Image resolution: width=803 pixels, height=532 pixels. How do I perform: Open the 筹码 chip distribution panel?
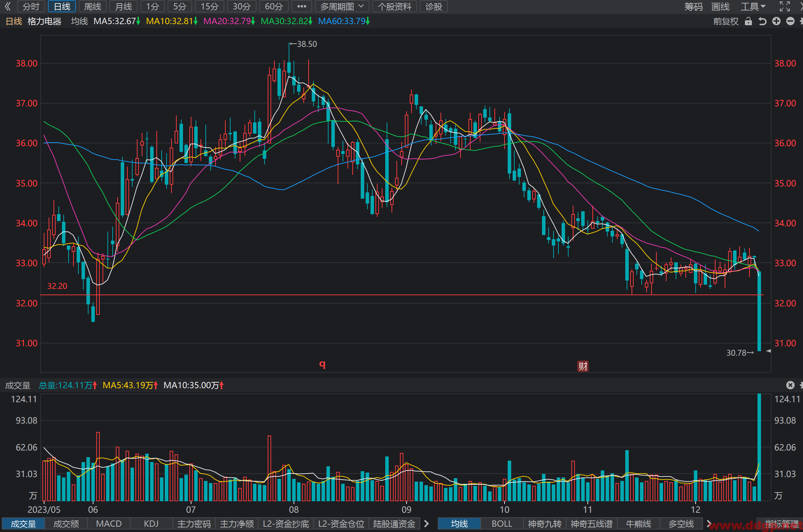pyautogui.click(x=693, y=6)
